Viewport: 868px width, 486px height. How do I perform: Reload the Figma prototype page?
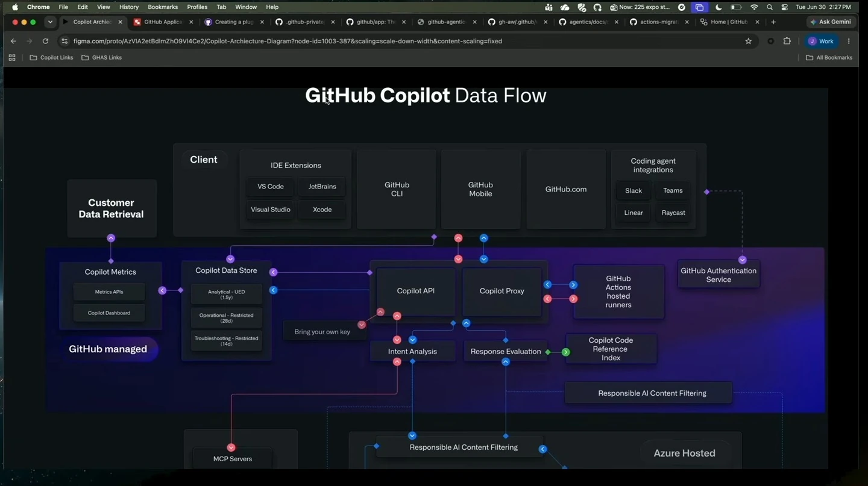coord(45,41)
